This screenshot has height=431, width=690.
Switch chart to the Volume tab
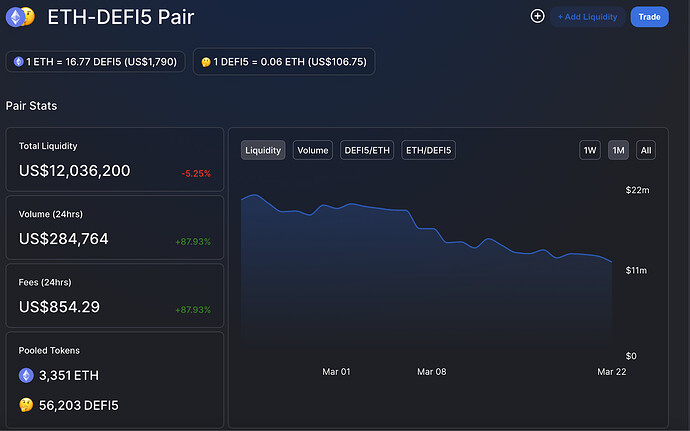pyautogui.click(x=313, y=150)
